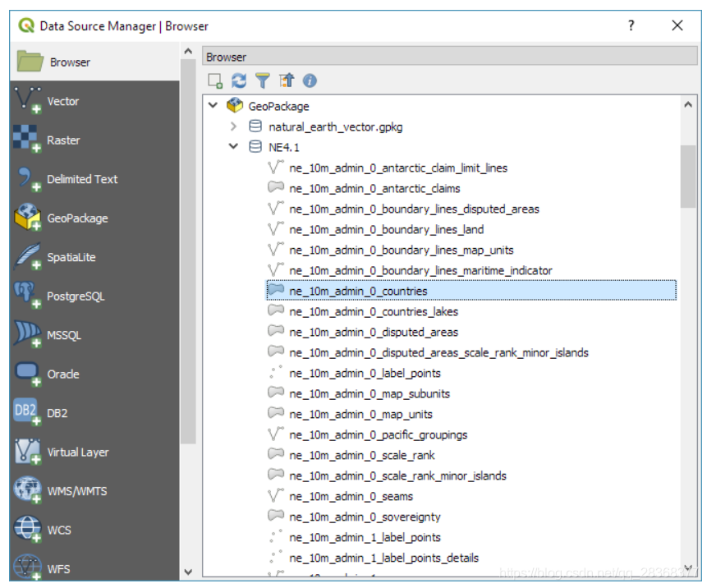
Task: Click the WCS globe icon
Action: pos(26,530)
